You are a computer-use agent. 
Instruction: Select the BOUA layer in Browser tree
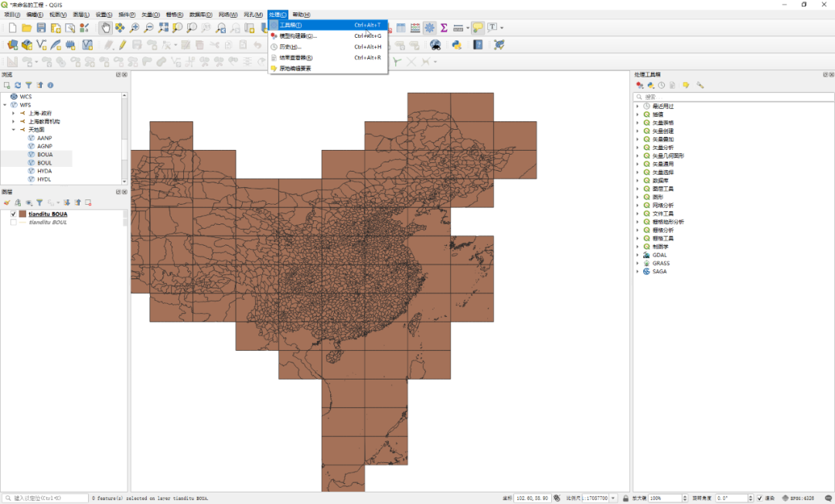coord(45,155)
